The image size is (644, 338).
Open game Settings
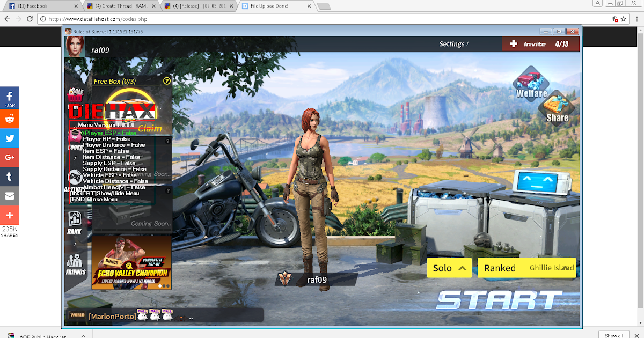(452, 44)
